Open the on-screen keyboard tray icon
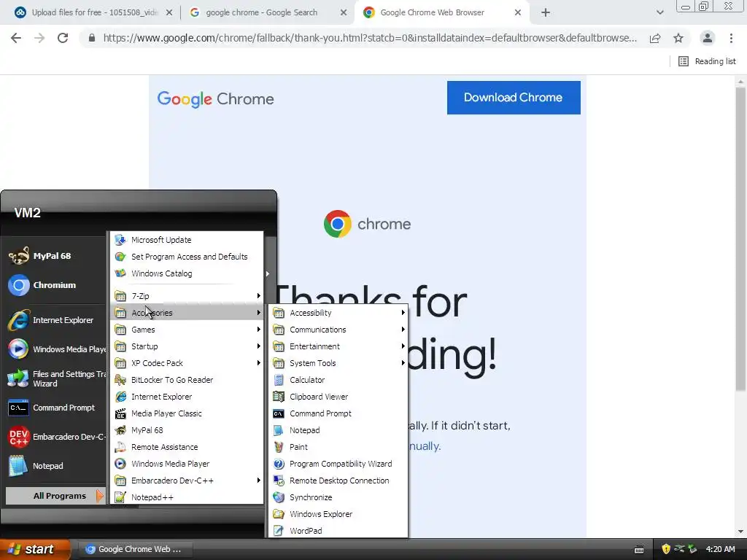 click(639, 550)
